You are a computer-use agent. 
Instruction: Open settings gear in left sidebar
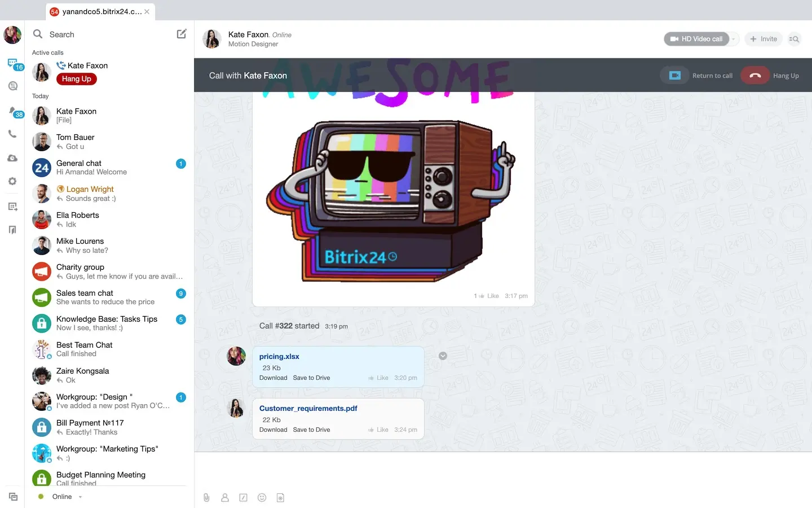coord(12,181)
